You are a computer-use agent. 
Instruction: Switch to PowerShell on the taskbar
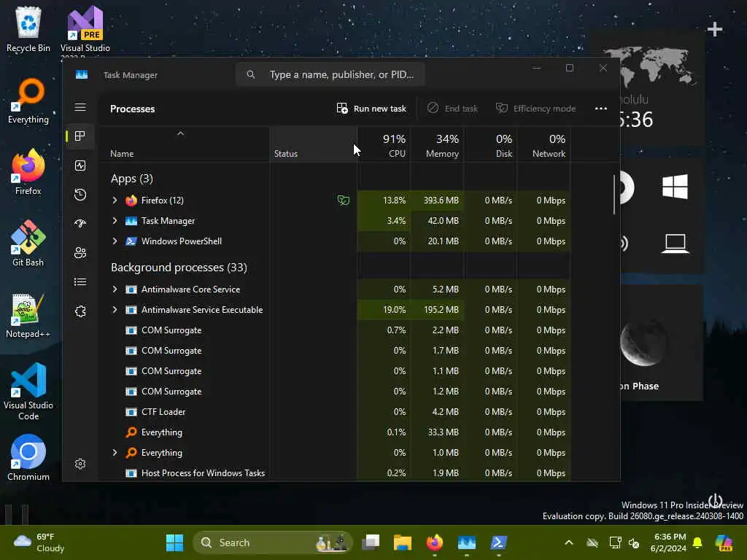(498, 542)
